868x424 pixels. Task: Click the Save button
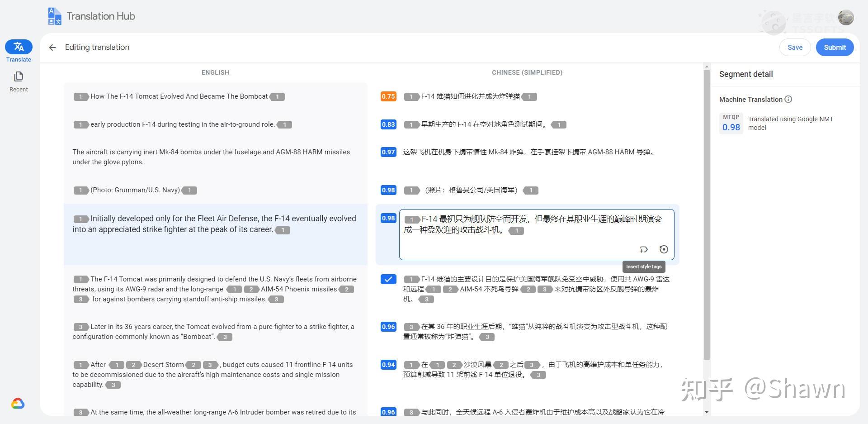pos(795,47)
